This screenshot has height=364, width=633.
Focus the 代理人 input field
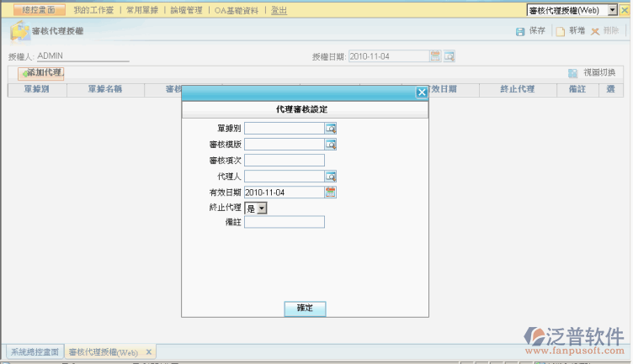[285, 177]
